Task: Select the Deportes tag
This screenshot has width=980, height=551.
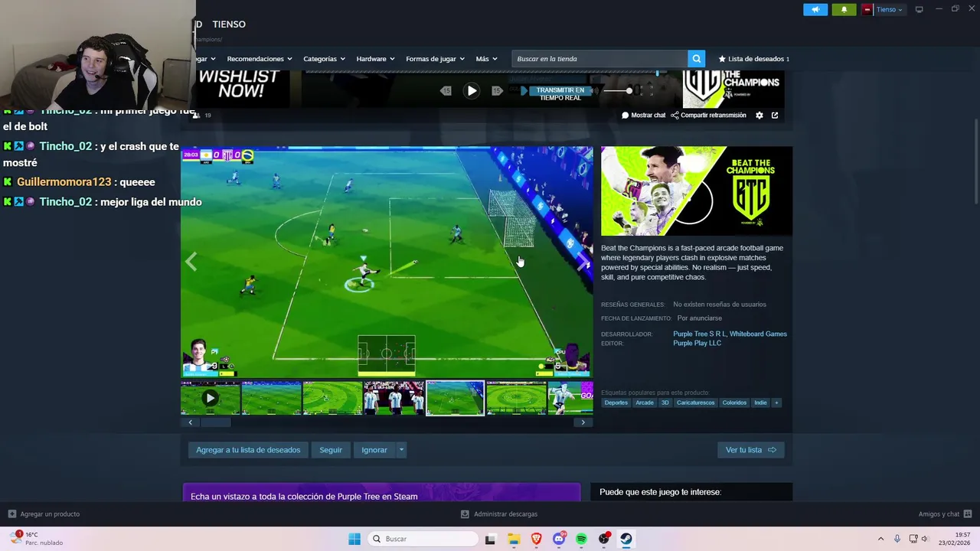Action: [616, 403]
